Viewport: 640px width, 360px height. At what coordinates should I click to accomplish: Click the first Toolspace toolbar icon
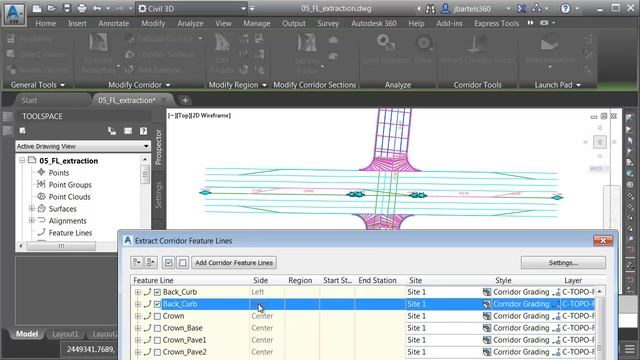click(x=22, y=131)
